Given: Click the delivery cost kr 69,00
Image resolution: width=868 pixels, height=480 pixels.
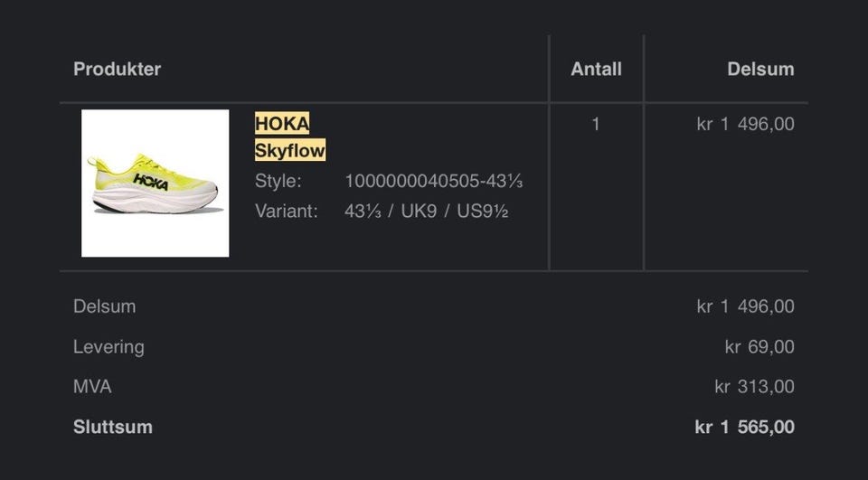Looking at the screenshot, I should (759, 346).
